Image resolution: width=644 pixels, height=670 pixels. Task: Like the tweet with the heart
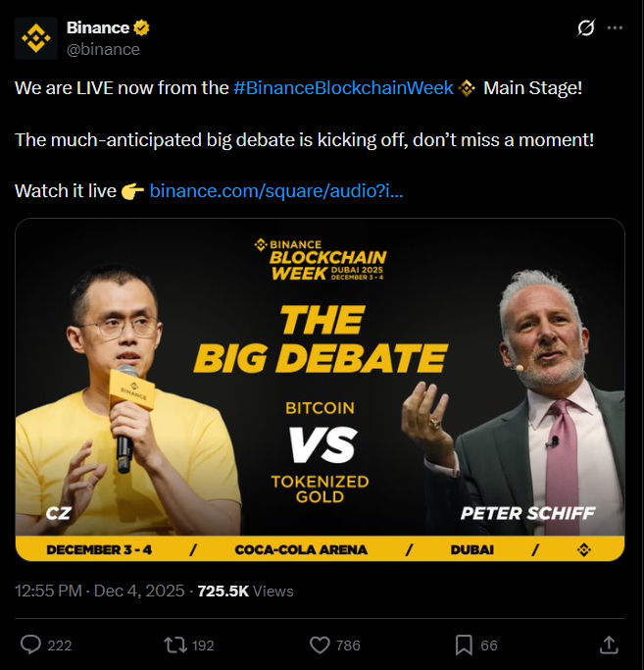coord(319,644)
